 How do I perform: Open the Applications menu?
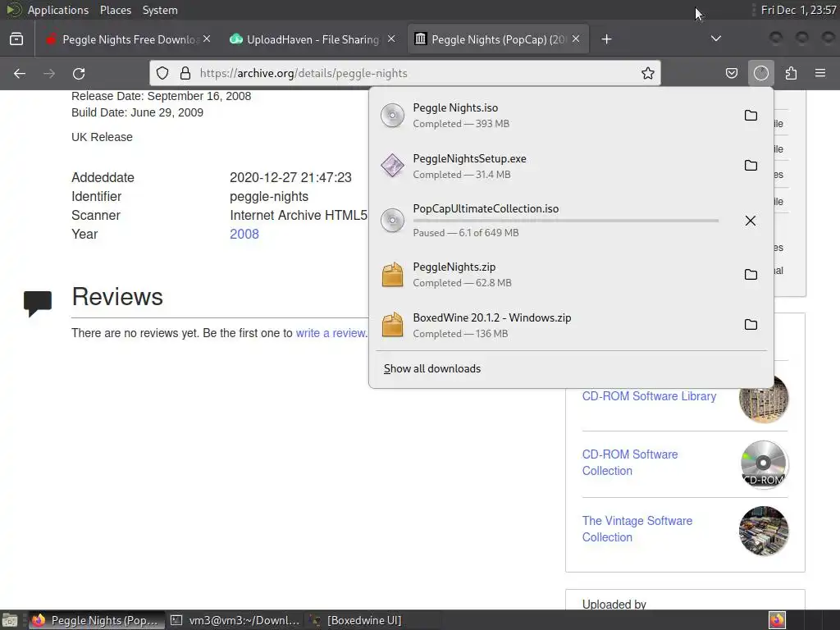[58, 10]
